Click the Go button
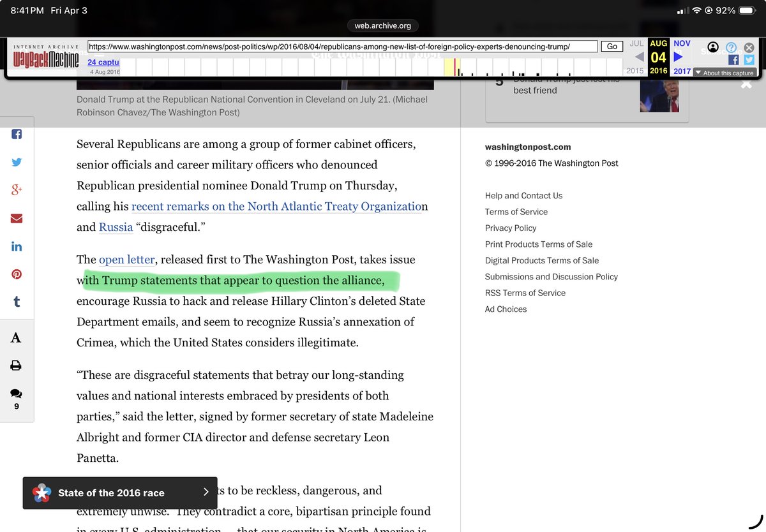The width and height of the screenshot is (766, 532). tap(612, 47)
